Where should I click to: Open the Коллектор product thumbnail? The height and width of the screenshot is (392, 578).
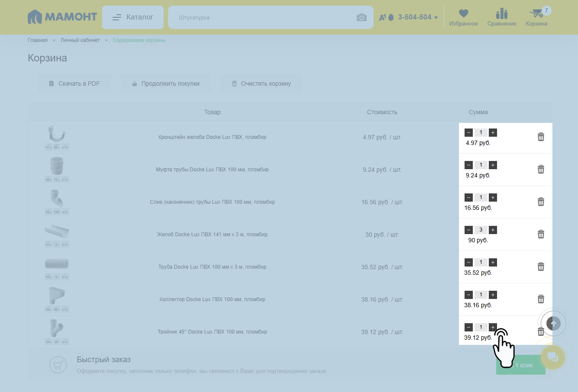[57, 299]
